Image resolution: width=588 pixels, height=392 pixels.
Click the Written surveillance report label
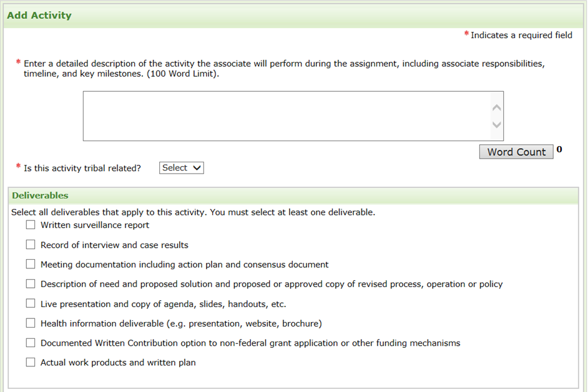tap(95, 225)
